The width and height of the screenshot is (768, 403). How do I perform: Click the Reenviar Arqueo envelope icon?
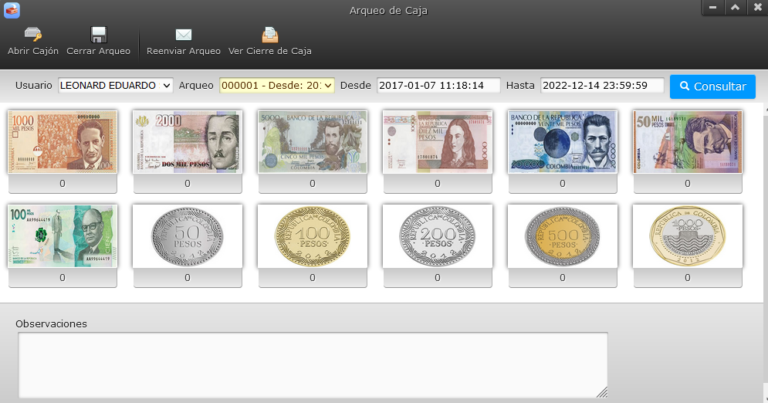pos(183,35)
